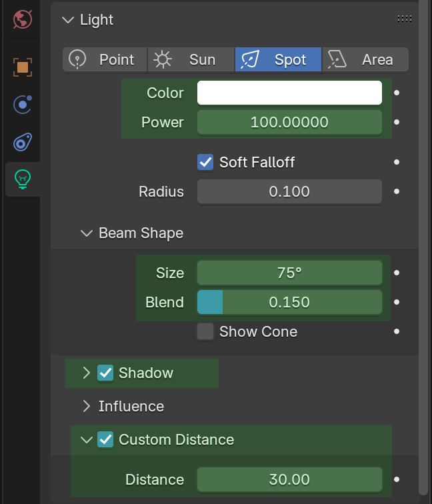
Task: Click the animate dot next to Color
Action: (397, 93)
